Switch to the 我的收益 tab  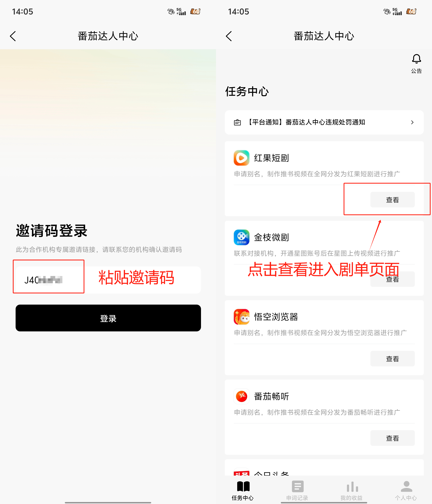[351, 491]
